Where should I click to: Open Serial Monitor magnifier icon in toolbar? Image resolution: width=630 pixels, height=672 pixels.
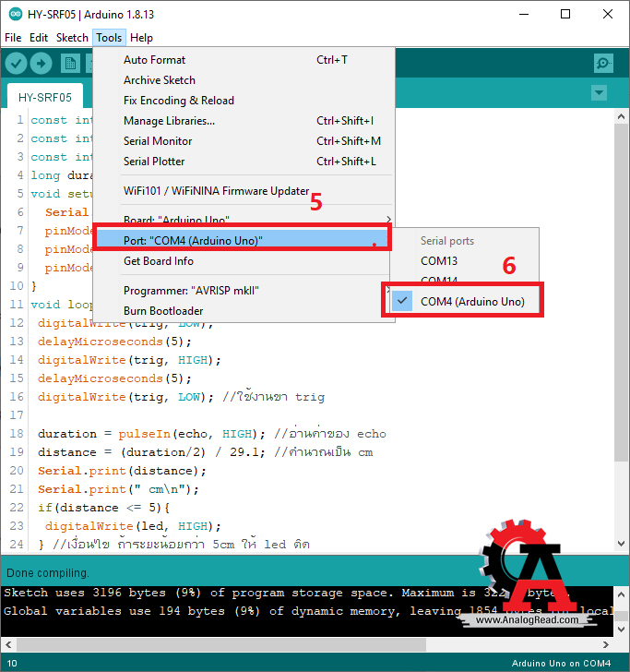[603, 64]
